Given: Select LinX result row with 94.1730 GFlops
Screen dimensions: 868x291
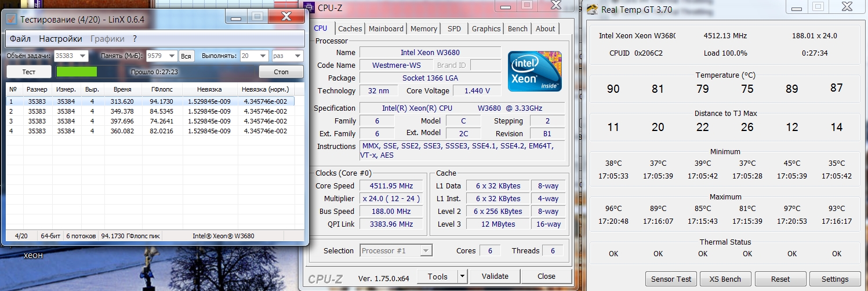Looking at the screenshot, I should pyautogui.click(x=151, y=101).
